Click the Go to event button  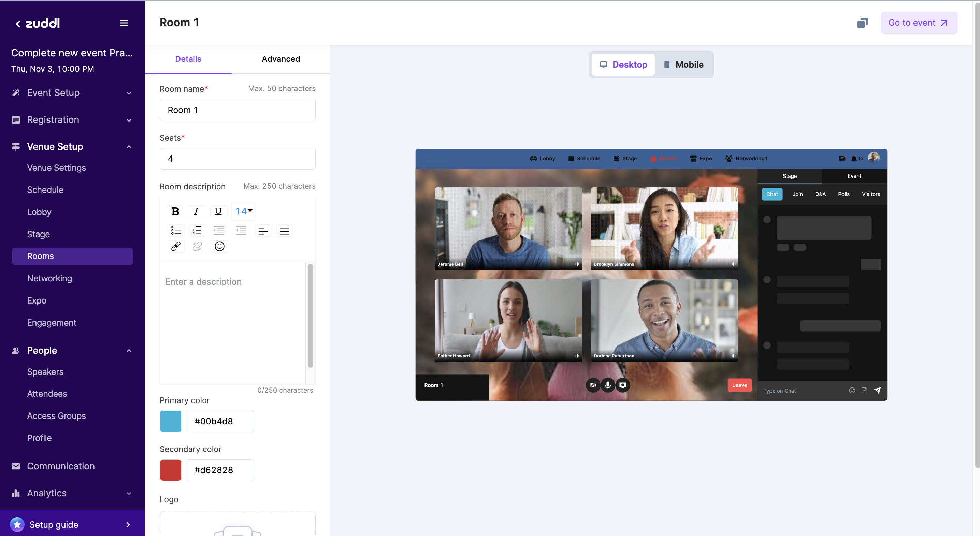919,23
